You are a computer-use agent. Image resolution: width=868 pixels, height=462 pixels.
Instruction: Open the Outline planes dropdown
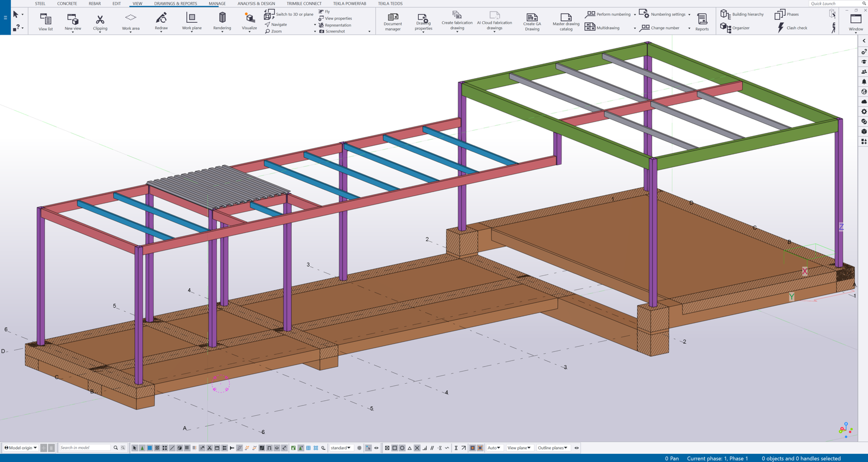(x=552, y=448)
